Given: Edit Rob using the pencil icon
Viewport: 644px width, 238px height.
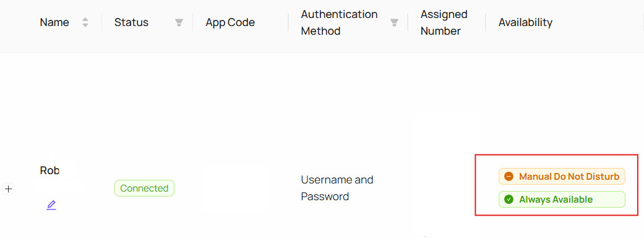Looking at the screenshot, I should pos(51,205).
